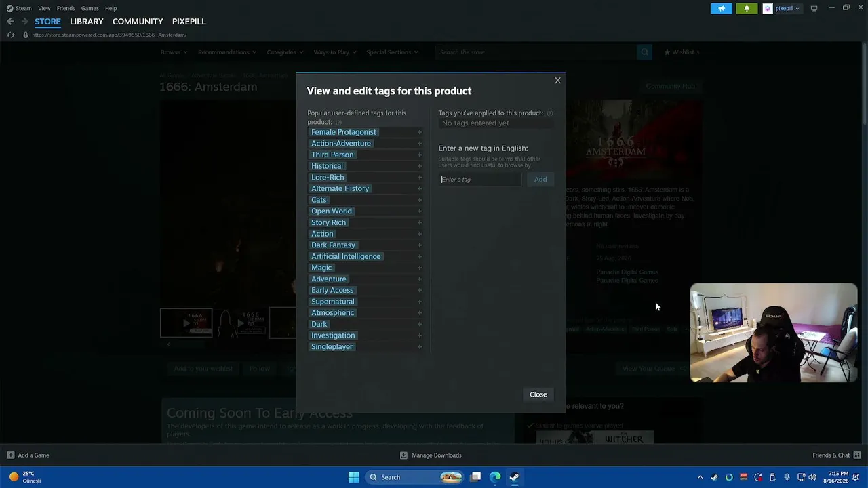Add Alternate History tag via its plus icon
The width and height of the screenshot is (868, 488).
point(420,188)
